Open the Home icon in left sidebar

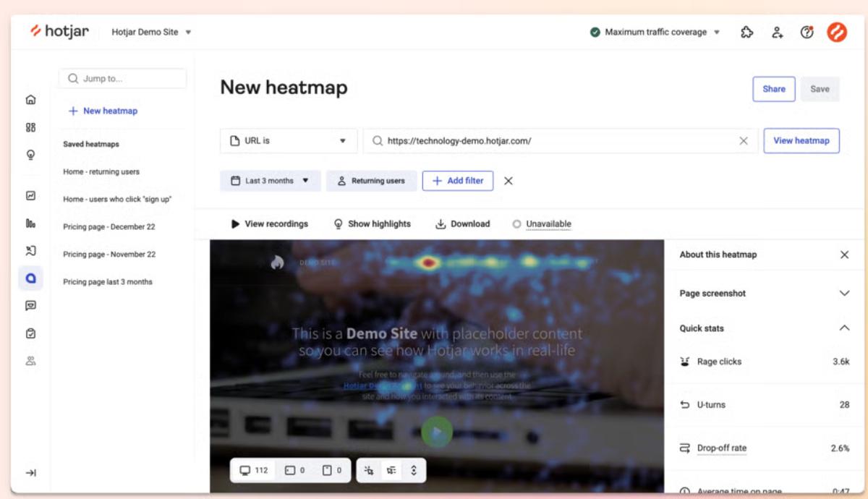click(31, 99)
